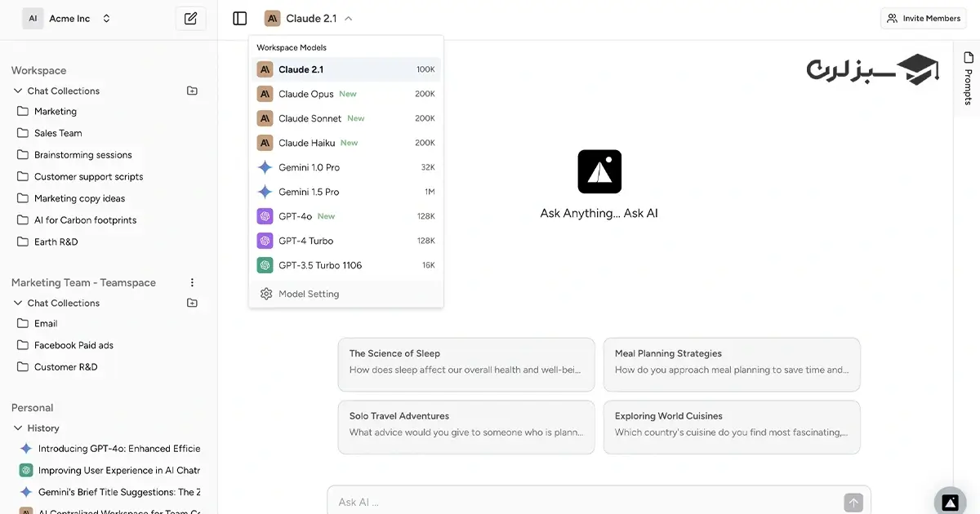This screenshot has width=980, height=514.
Task: Click the Claude Opus model icon
Action: pos(265,94)
